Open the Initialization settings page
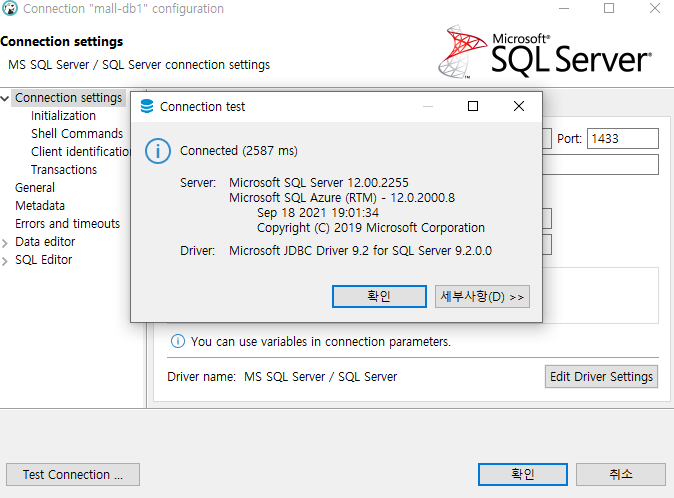The image size is (674, 498). pos(63,116)
